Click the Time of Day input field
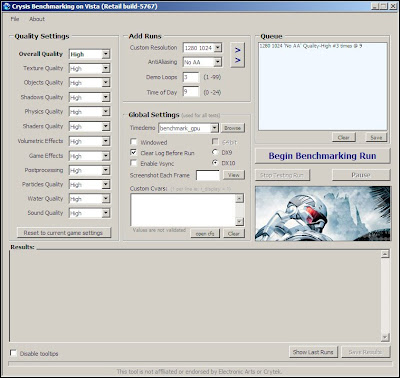This screenshot has width=400, height=378. tap(191, 91)
